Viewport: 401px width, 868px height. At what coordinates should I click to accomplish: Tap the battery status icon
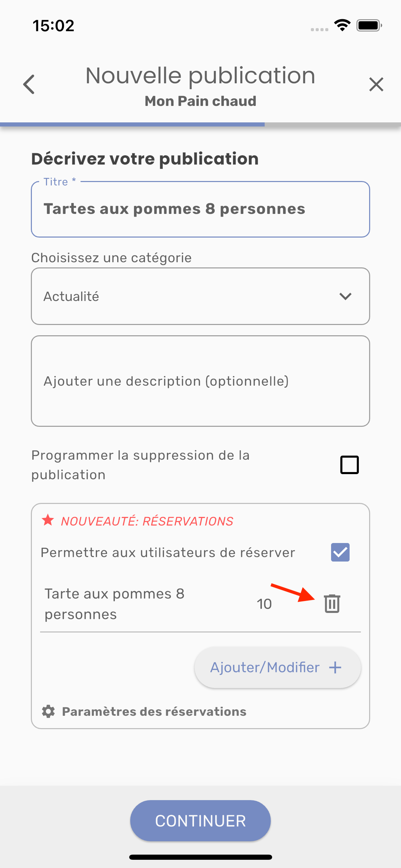369,25
